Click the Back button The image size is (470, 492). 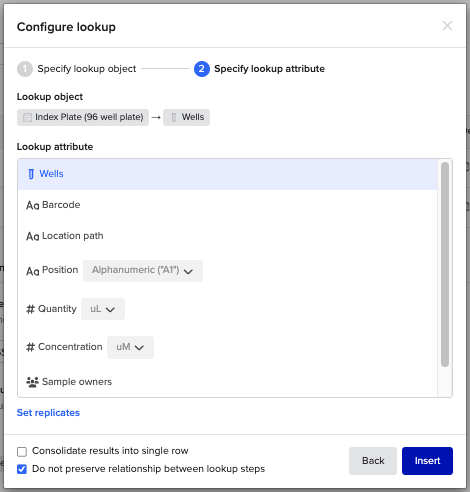[373, 461]
